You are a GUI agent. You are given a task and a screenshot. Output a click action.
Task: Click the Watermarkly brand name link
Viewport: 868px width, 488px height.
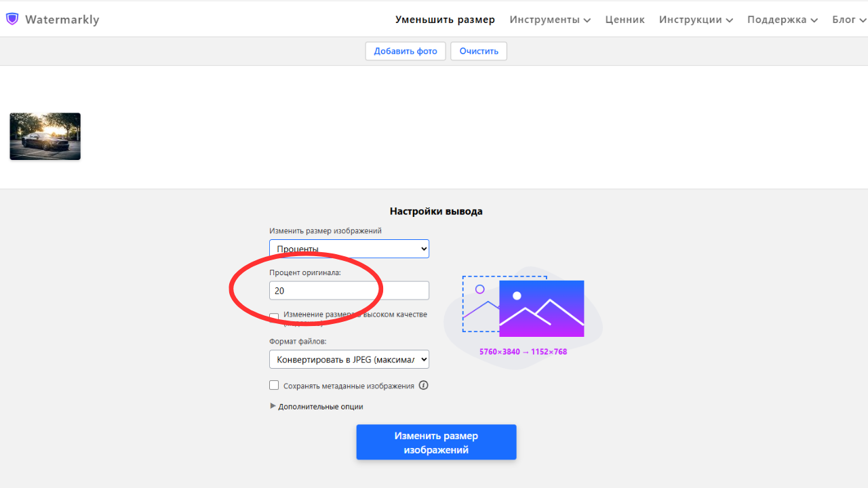[x=62, y=20]
